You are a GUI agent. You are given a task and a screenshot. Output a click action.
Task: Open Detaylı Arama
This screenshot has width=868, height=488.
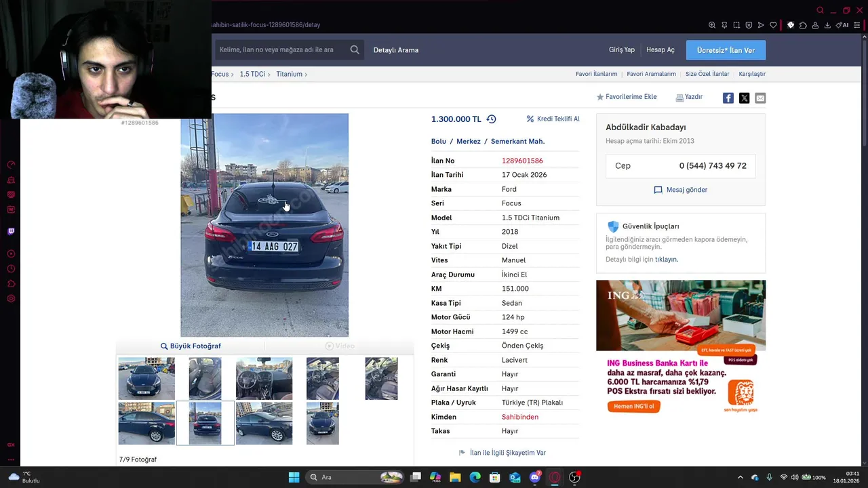[396, 50]
